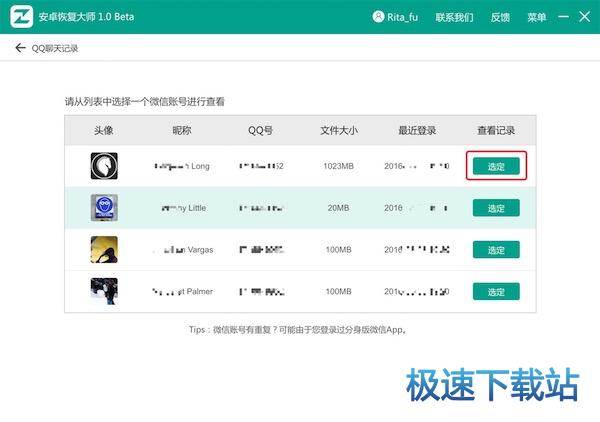This screenshot has height=422, width=600.
Task: Click the QQ号 column header
Action: 260,130
